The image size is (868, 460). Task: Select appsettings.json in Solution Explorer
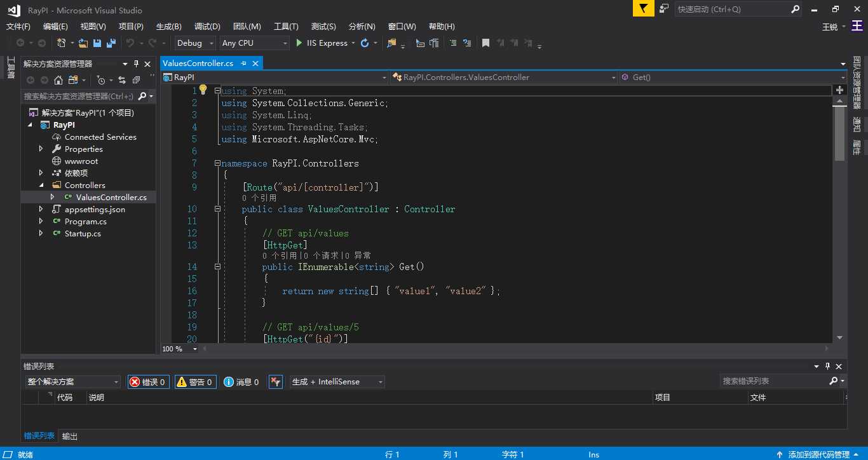(x=95, y=209)
